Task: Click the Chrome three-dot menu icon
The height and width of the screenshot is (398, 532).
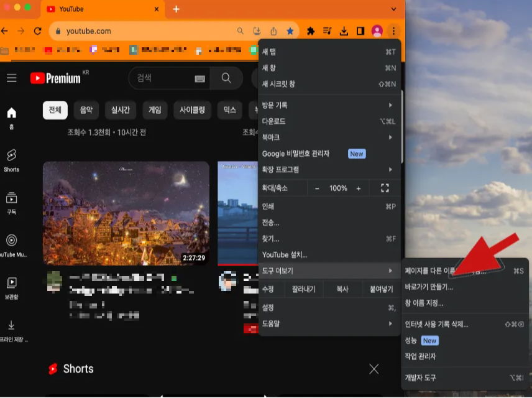Action: (393, 31)
